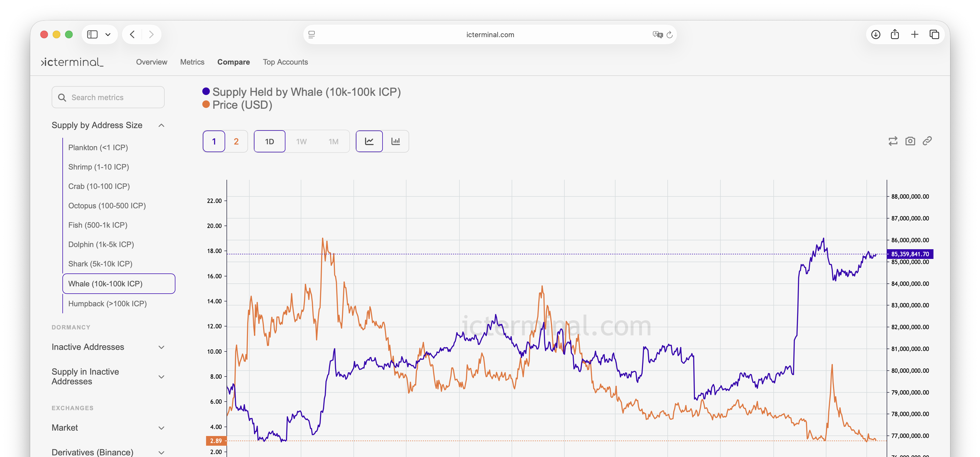Expand Inactive Addresses section
980x457 pixels.
(161, 347)
